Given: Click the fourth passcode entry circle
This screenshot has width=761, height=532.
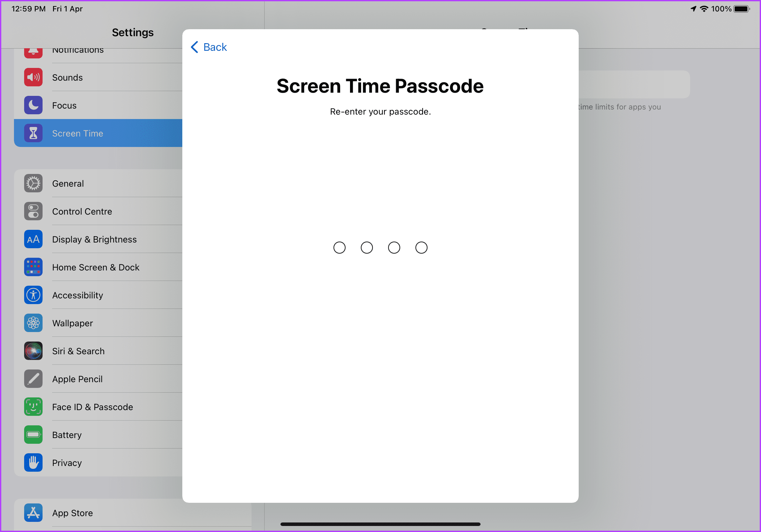Looking at the screenshot, I should (x=421, y=248).
